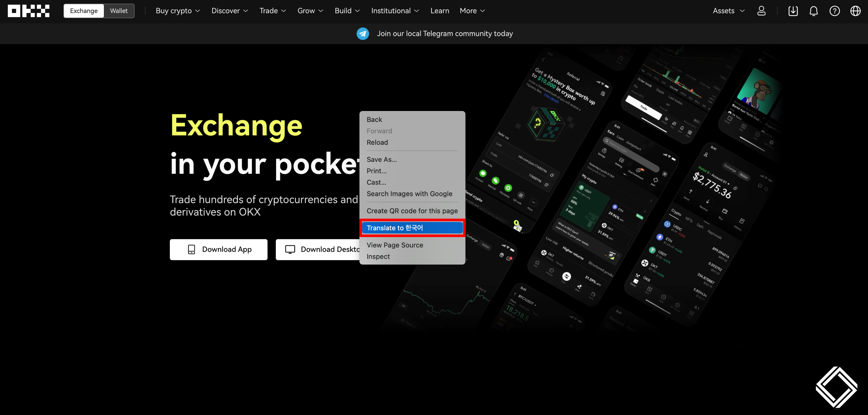Viewport: 868px width, 415px height.
Task: Click the OKX logo
Action: click(29, 11)
